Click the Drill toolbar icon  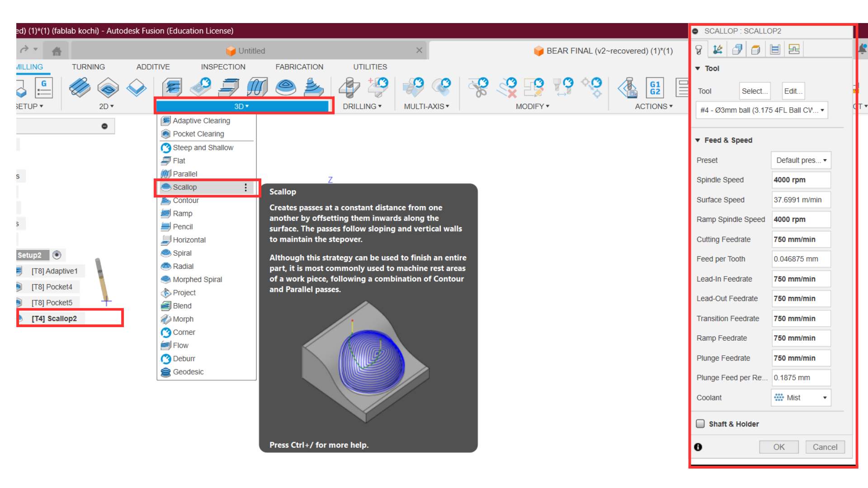[349, 87]
